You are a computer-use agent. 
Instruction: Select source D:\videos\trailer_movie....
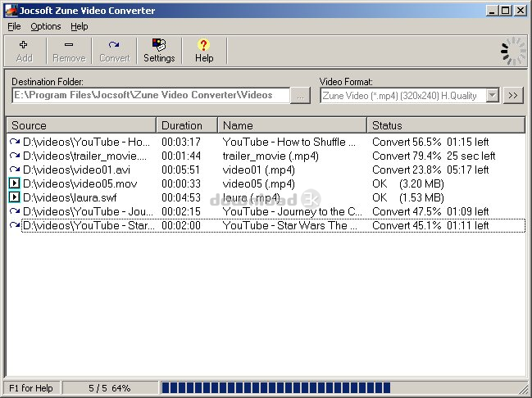click(x=84, y=156)
